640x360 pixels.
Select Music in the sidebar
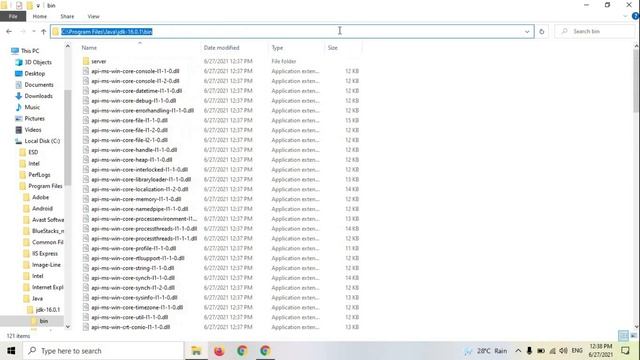32,107
